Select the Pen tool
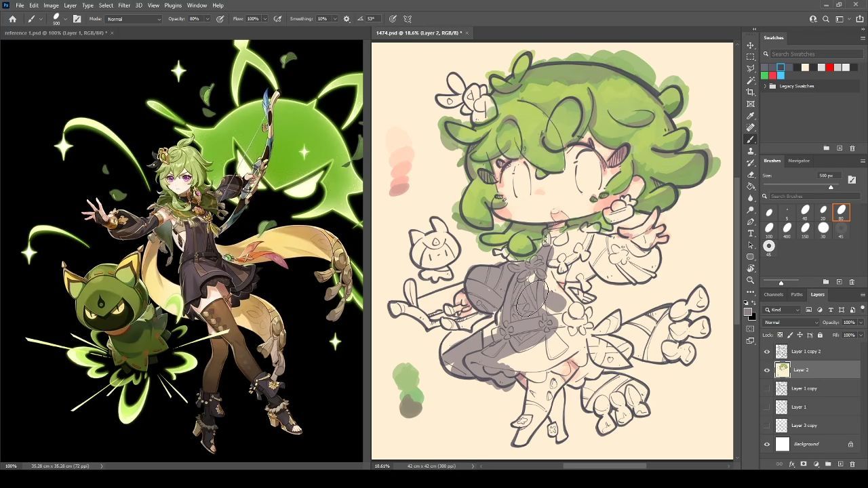Viewport: 868px width, 488px height. click(751, 222)
